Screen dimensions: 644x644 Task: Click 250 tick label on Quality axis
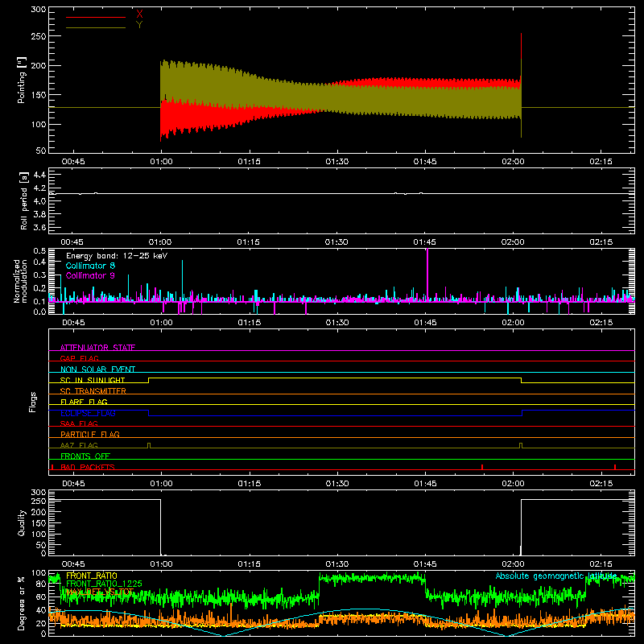39,501
